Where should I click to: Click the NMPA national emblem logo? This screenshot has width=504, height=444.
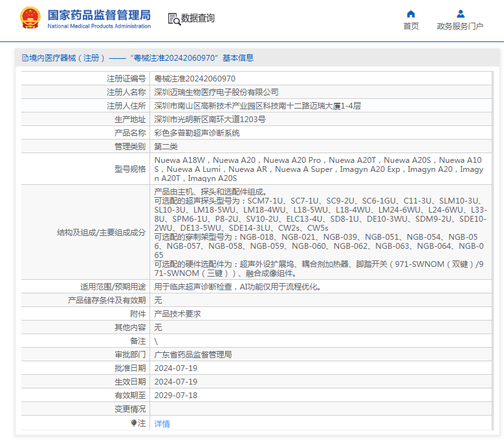tap(30, 17)
